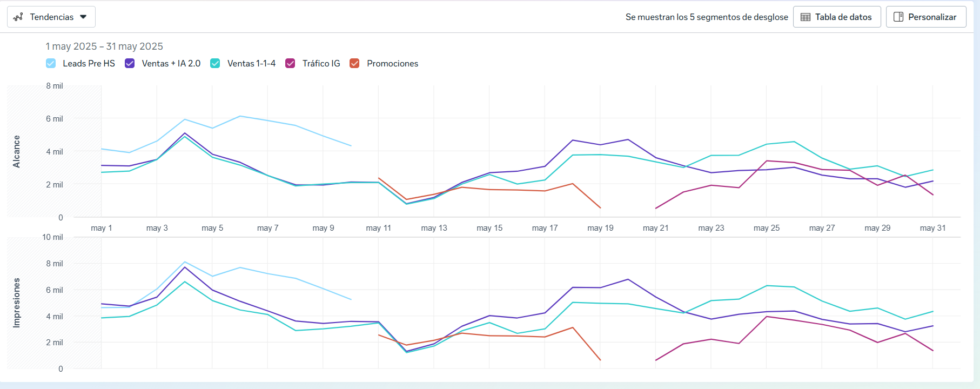The height and width of the screenshot is (389, 980).
Task: Open the Tendencias chart type menu
Action: (51, 17)
